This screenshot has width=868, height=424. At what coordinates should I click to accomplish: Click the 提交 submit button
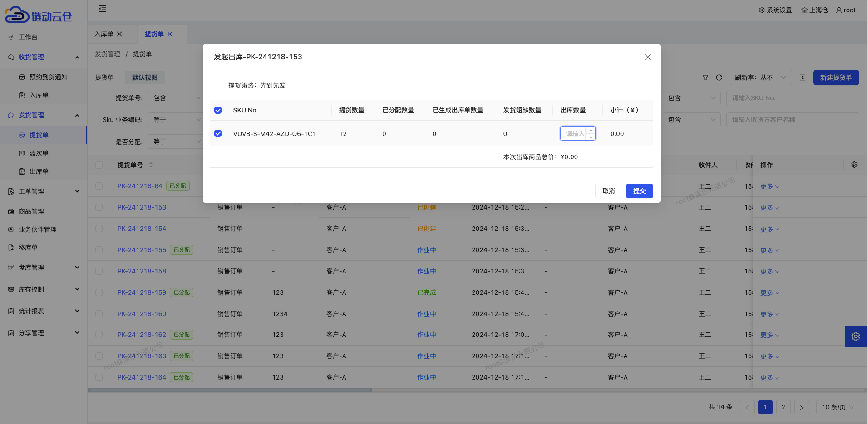[x=639, y=191]
